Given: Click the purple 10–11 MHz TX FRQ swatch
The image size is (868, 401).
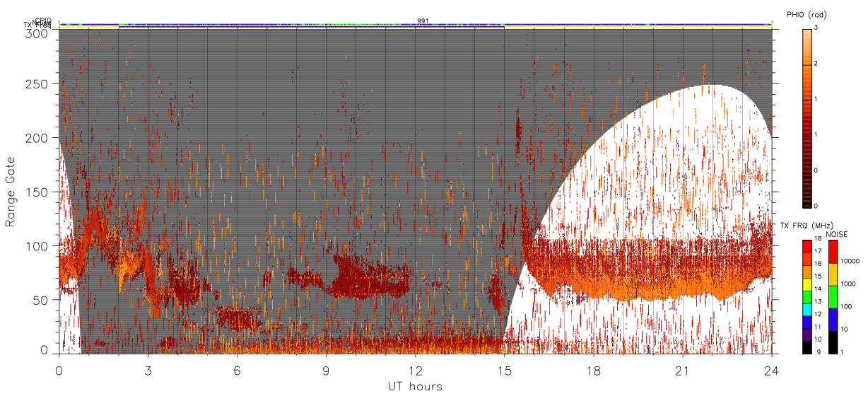Looking at the screenshot, I should [x=807, y=335].
